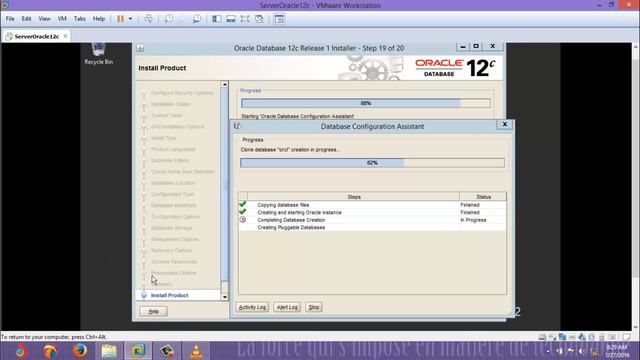Open VLC media player from taskbar
The width and height of the screenshot is (640, 360).
click(196, 351)
